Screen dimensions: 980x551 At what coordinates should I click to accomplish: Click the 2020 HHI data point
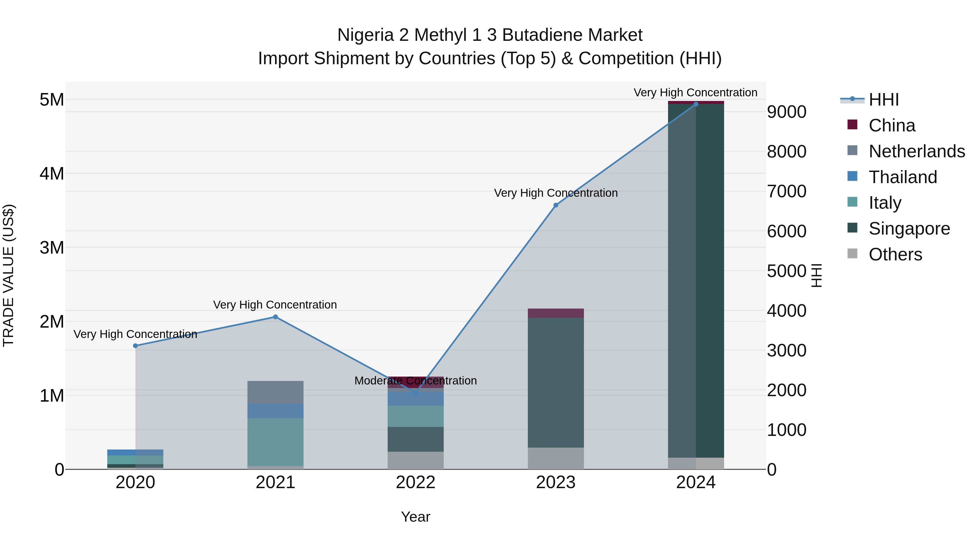coord(136,346)
